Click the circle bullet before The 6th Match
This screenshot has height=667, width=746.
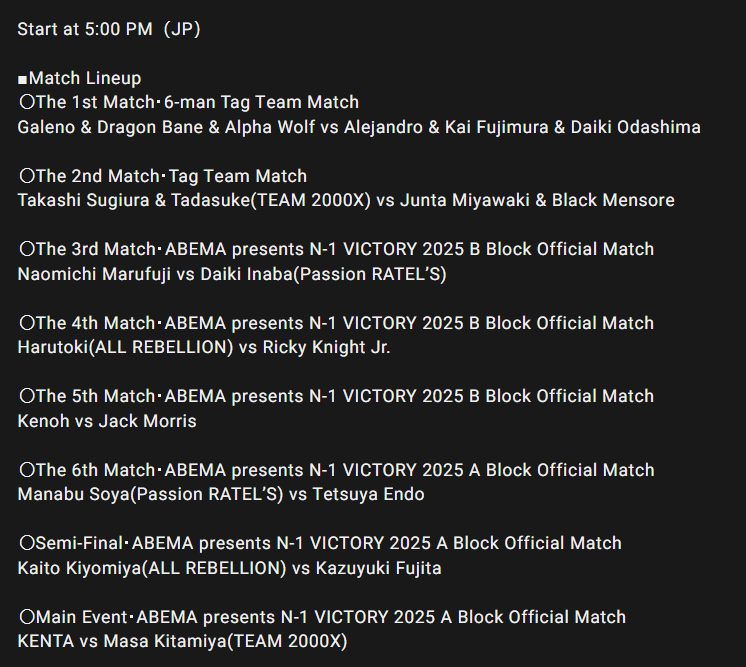click(27, 470)
